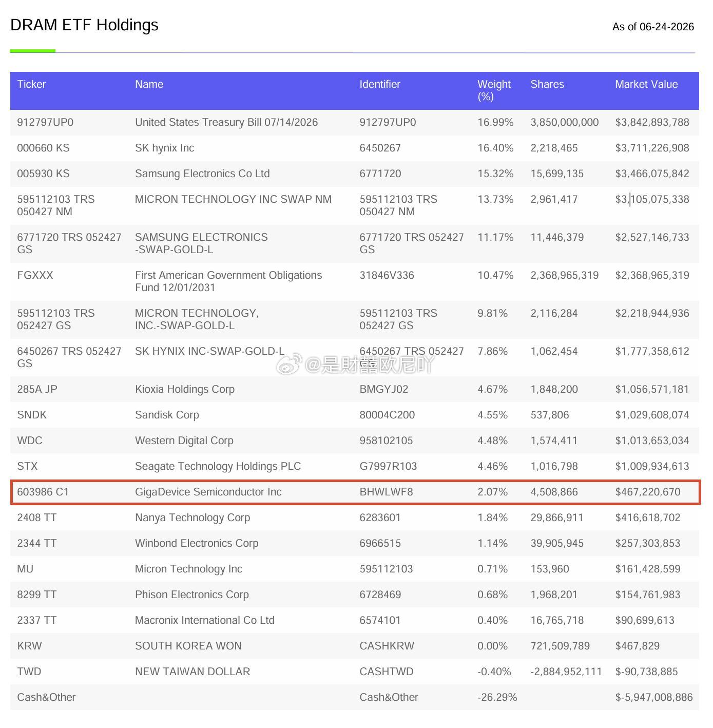The height and width of the screenshot is (728, 713).
Task: Click the DRAM ETF Holdings title
Action: pyautogui.click(x=84, y=25)
